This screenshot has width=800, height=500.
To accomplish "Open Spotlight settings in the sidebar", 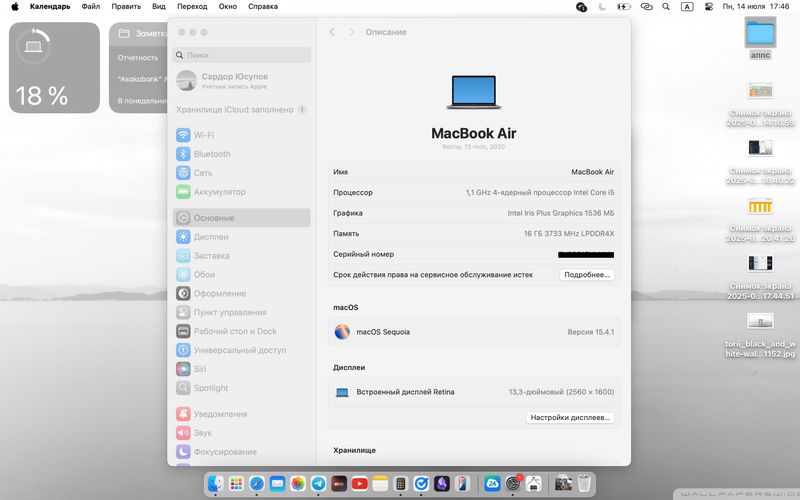I will click(x=241, y=388).
